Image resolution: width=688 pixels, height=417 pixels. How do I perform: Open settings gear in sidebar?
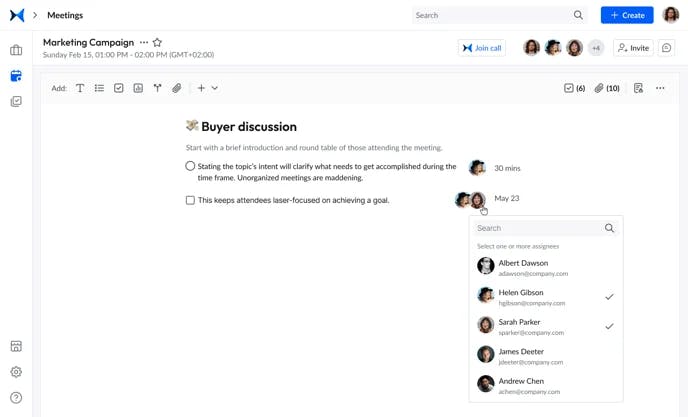[x=16, y=372]
